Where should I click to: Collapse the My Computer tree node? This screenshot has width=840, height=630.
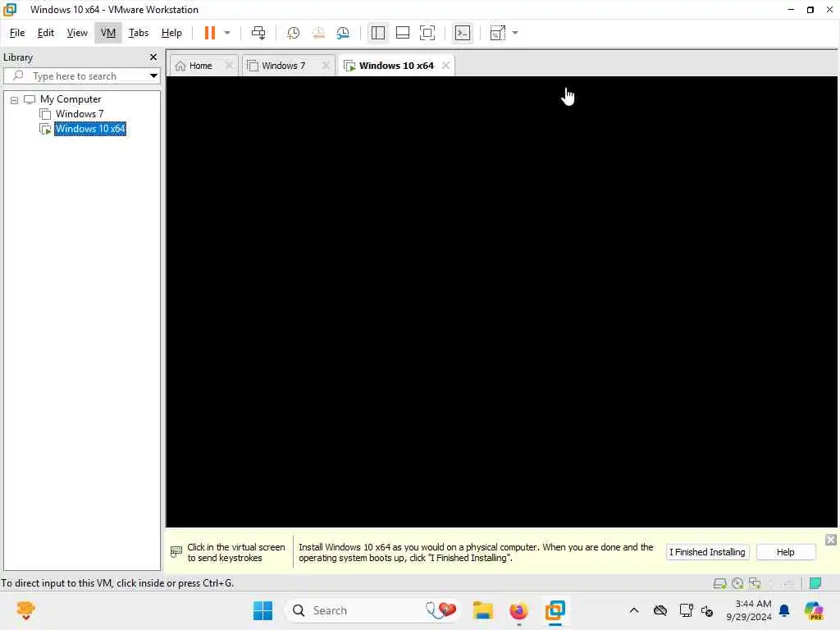pyautogui.click(x=15, y=99)
